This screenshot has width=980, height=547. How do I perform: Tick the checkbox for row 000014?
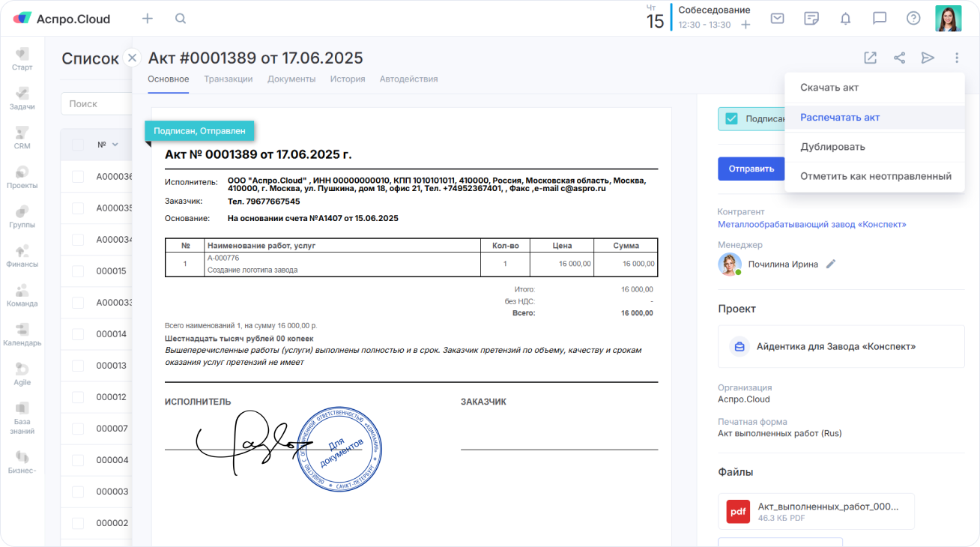(x=78, y=334)
